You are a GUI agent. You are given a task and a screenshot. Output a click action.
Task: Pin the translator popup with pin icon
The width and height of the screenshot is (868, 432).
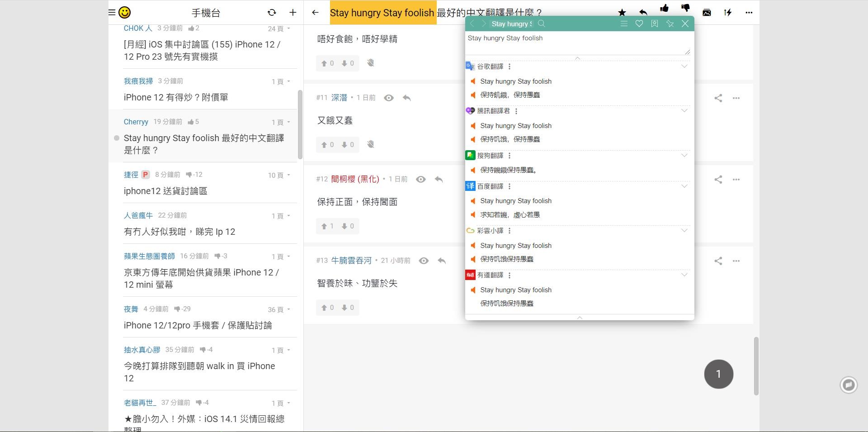pyautogui.click(x=670, y=24)
